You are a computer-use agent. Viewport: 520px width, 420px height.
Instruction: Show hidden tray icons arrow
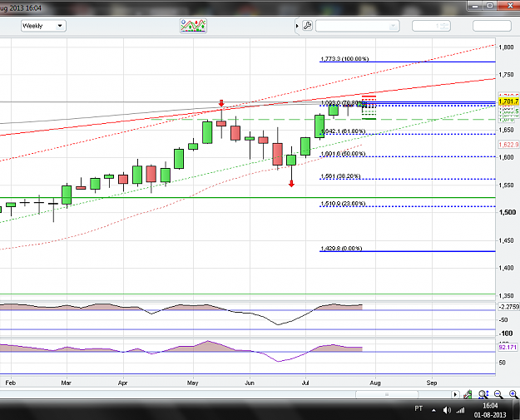click(x=433, y=410)
